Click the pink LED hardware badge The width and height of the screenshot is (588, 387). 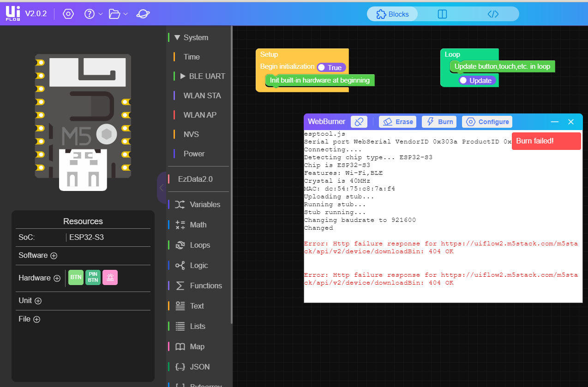[110, 278]
